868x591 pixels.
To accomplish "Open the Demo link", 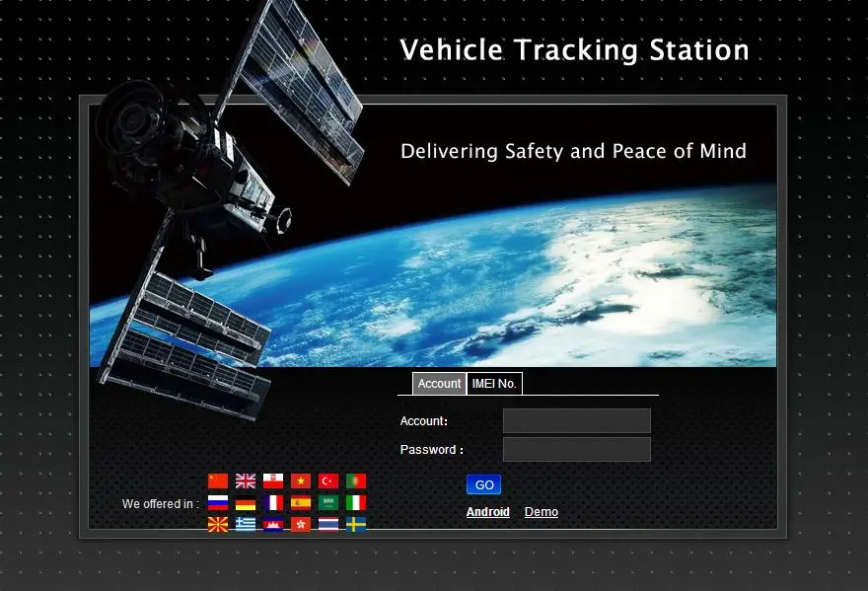I will click(542, 512).
